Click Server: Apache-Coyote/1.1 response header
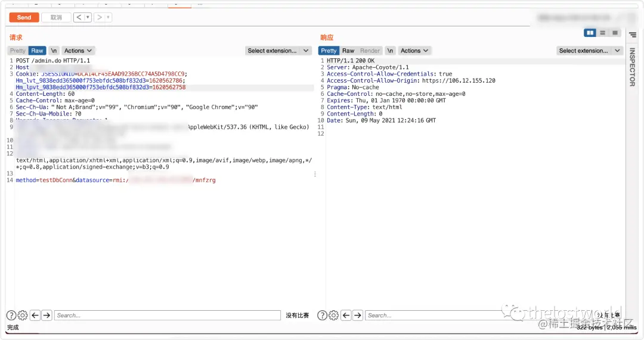 point(367,67)
